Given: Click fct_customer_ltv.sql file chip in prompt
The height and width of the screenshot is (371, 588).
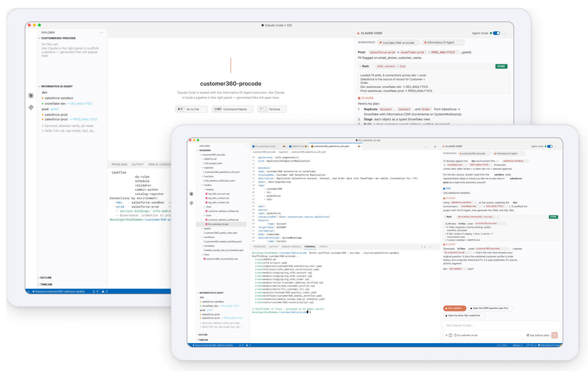Looking at the screenshot, I should tap(466, 335).
